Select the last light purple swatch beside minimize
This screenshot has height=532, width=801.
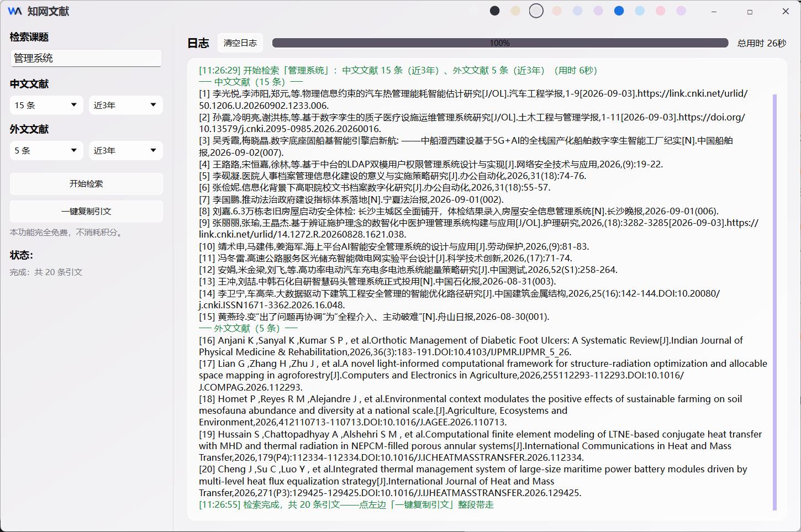(x=681, y=10)
